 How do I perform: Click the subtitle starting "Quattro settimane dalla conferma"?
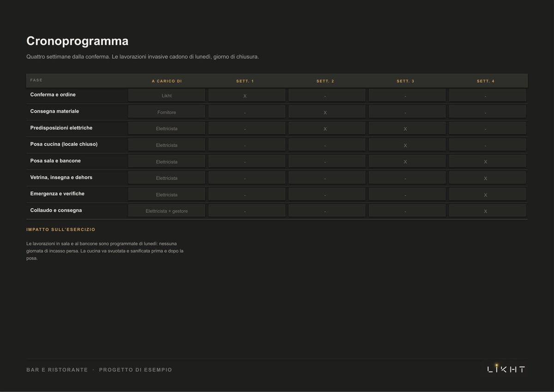143,57
